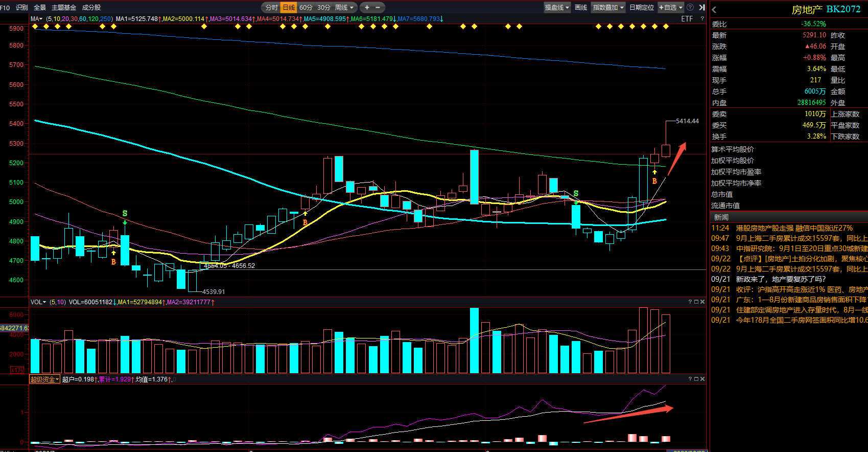Collapse the side panel using the skip-right arrow
The height and width of the screenshot is (452, 868).
[702, 8]
